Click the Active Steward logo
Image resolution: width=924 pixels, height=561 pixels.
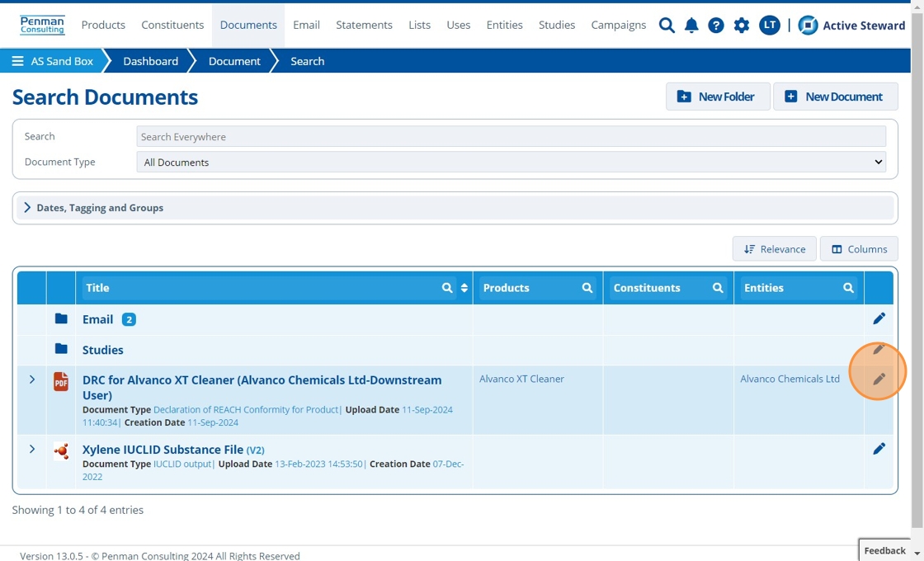[x=851, y=26]
